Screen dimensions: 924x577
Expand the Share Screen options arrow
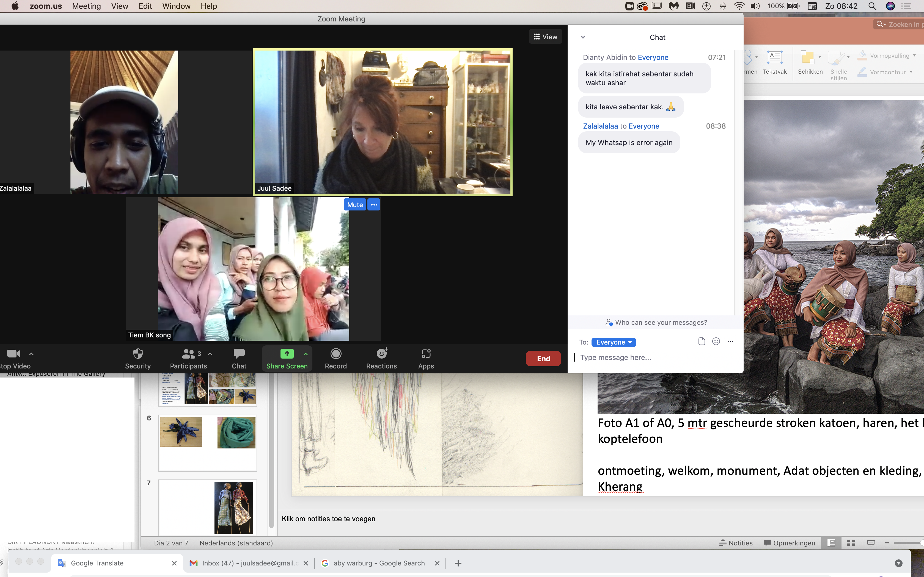pyautogui.click(x=306, y=354)
